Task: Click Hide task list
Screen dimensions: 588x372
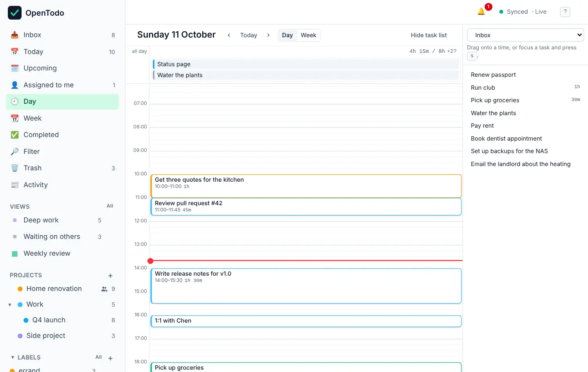Action: [x=429, y=35]
